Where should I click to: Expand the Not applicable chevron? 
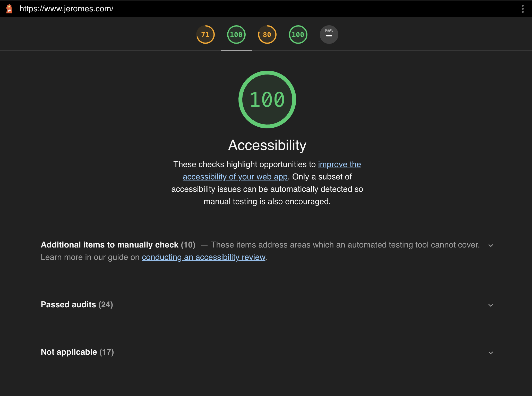click(x=491, y=353)
